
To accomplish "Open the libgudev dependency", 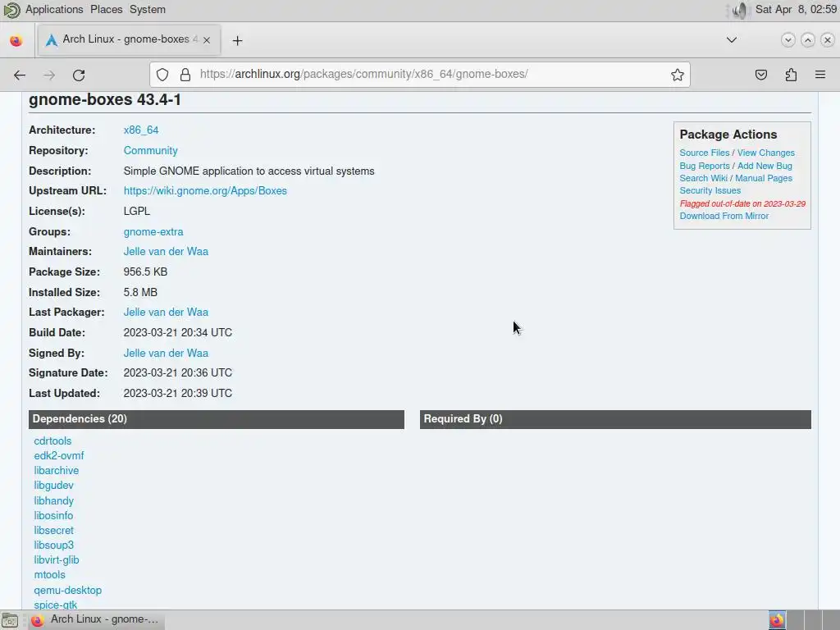I will (53, 486).
